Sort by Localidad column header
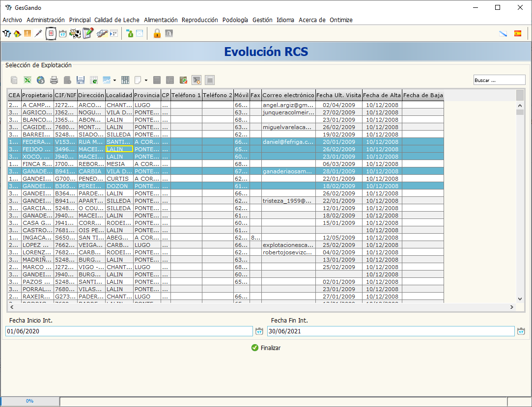Screen dimensions: 532x407 coord(119,95)
